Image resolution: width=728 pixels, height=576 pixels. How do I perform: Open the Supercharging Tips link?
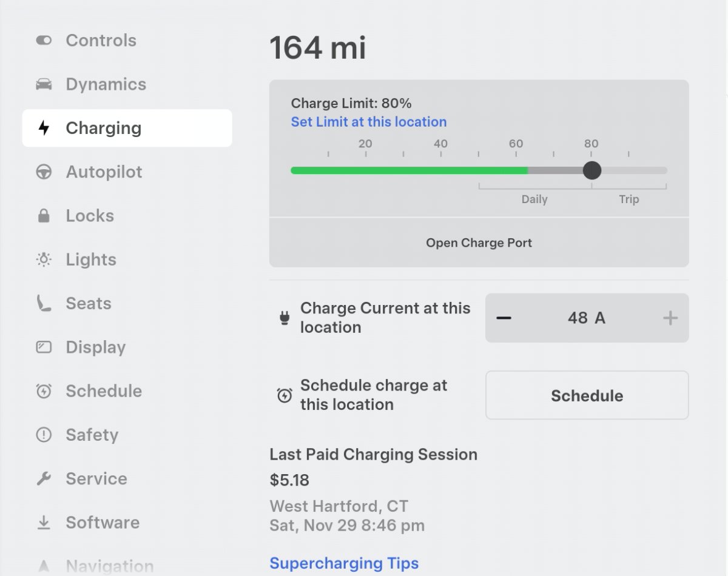(344, 563)
